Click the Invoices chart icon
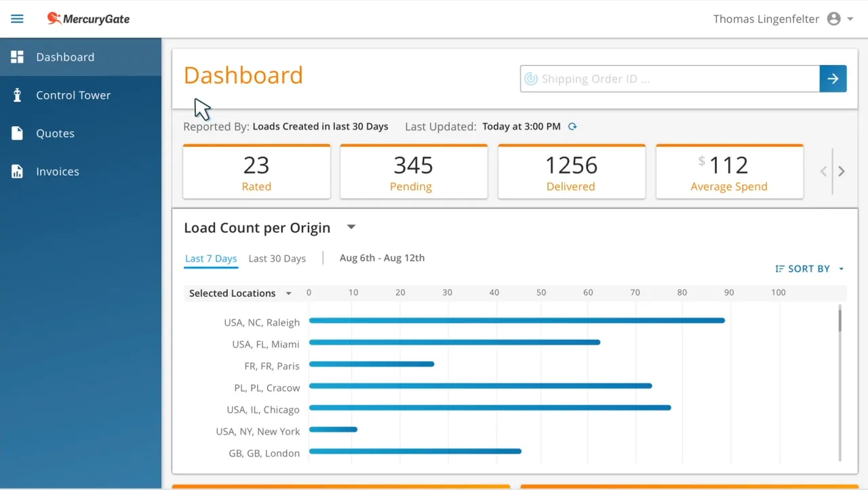 [x=17, y=171]
